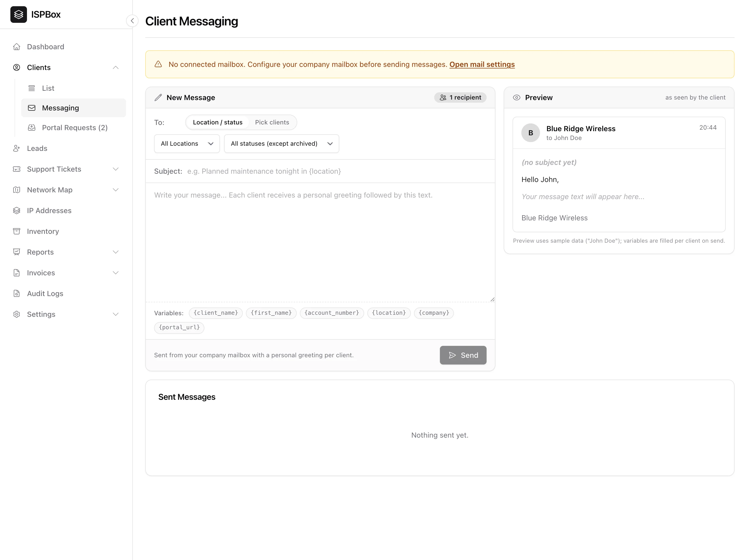Click the Support Tickets ticket icon
Viewport: 747px width, 560px height.
pos(17,169)
